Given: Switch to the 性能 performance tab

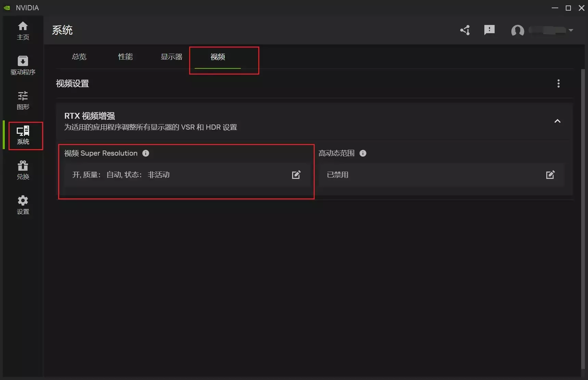Looking at the screenshot, I should pyautogui.click(x=125, y=57).
